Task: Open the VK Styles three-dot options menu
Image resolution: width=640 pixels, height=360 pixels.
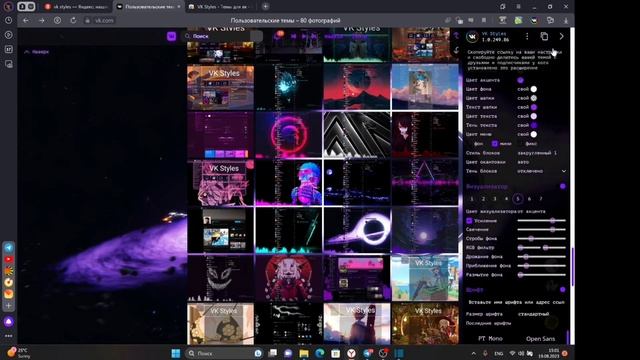Action: 527,37
